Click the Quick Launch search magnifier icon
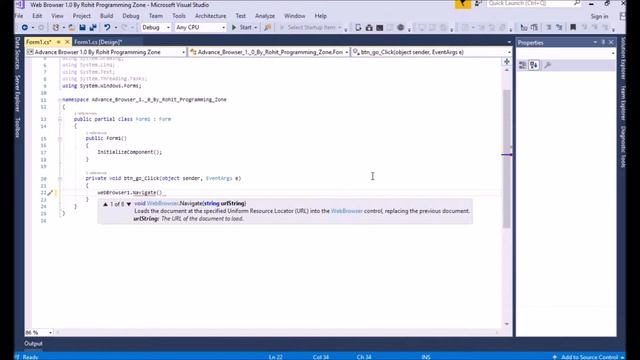 577,3
